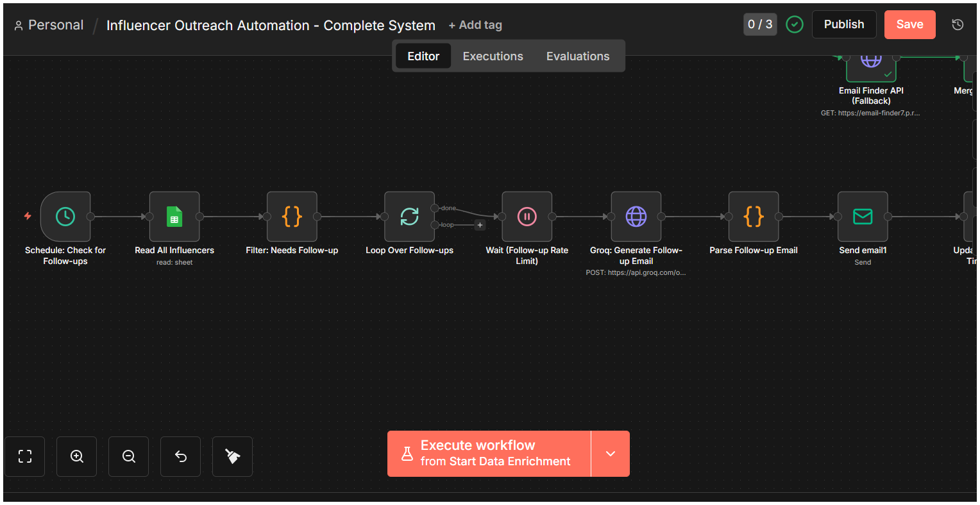Open the Groq: Generate Follow-up Email node
Image resolution: width=980 pixels, height=505 pixels.
636,217
